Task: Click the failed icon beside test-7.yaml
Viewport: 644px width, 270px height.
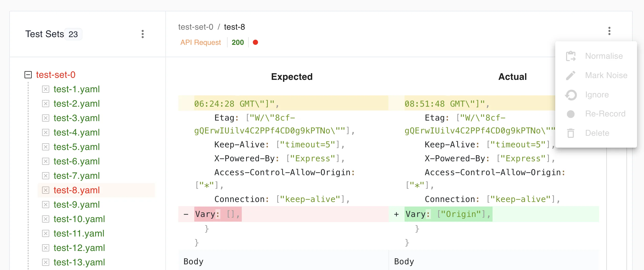Action: click(x=46, y=176)
